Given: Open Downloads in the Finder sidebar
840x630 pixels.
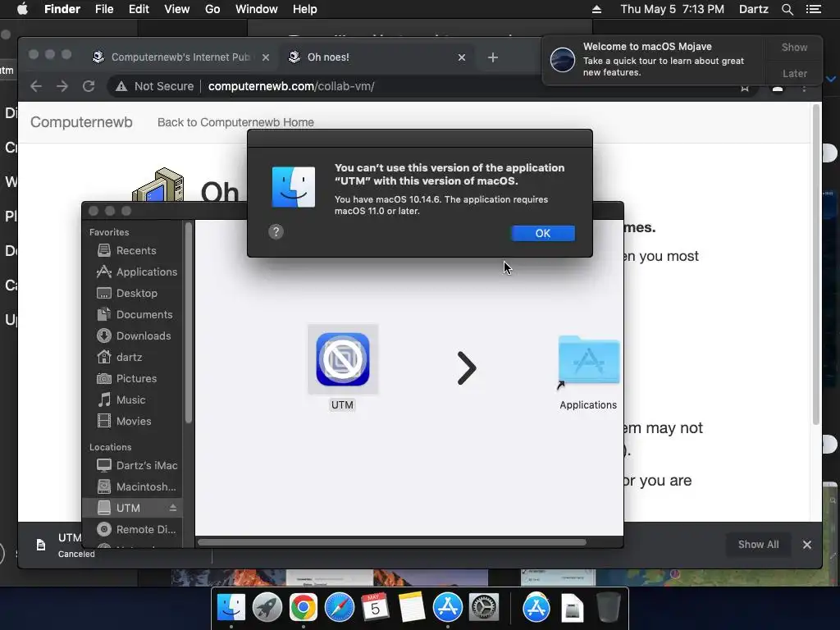Looking at the screenshot, I should point(144,336).
